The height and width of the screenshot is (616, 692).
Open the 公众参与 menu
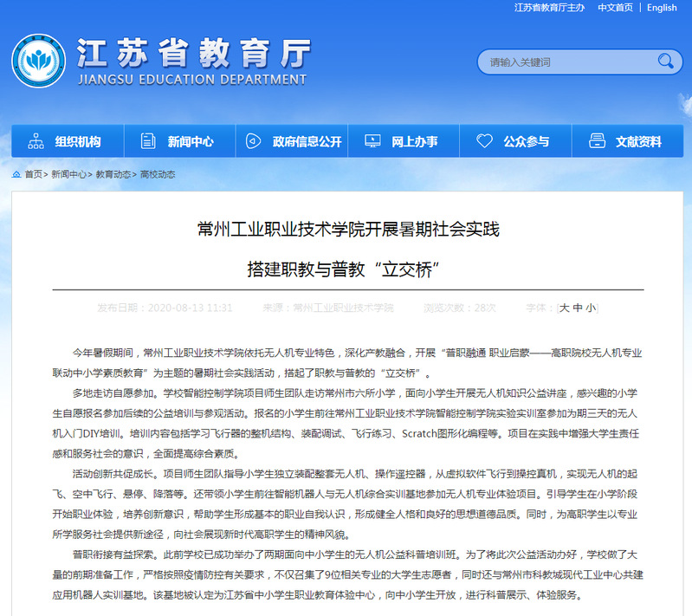pyautogui.click(x=516, y=141)
